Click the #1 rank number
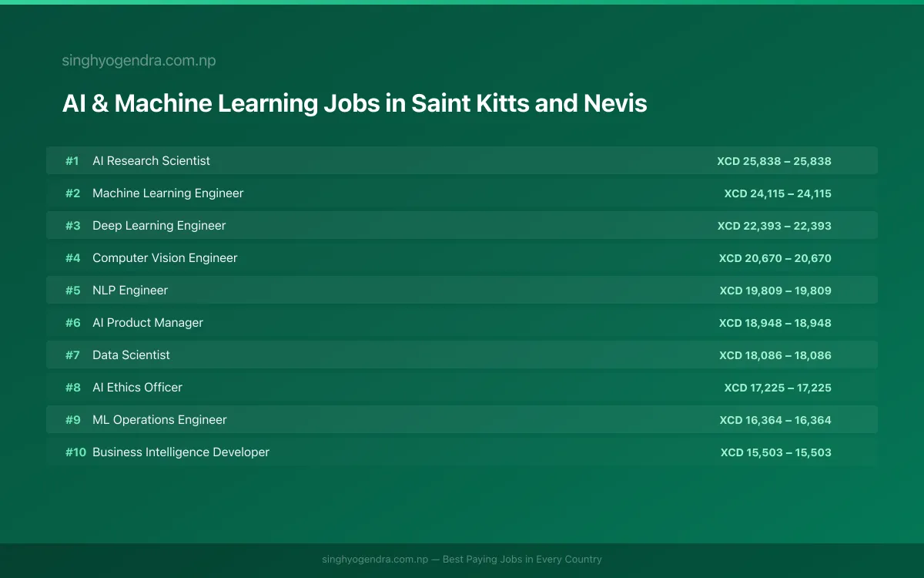 click(x=72, y=161)
